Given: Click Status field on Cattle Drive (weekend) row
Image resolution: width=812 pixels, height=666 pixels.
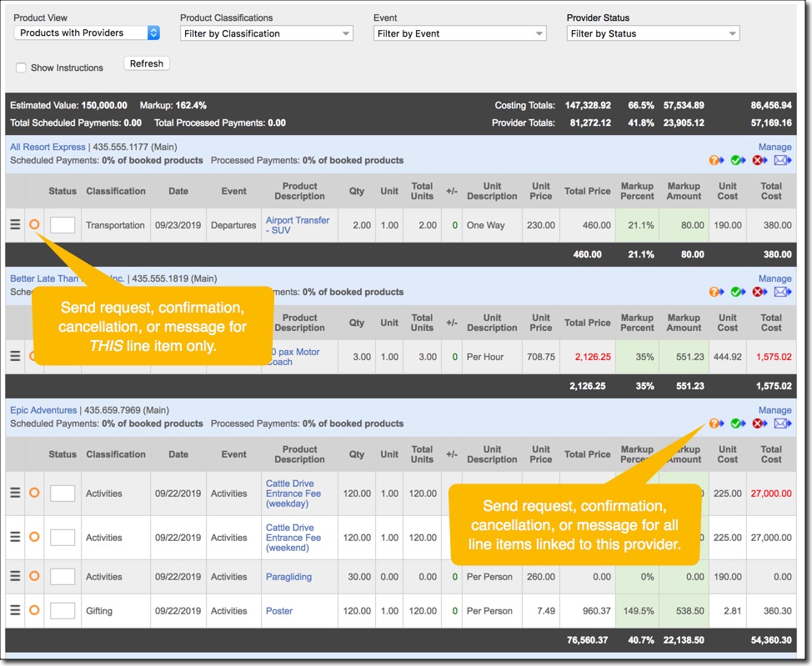Looking at the screenshot, I should point(63,537).
